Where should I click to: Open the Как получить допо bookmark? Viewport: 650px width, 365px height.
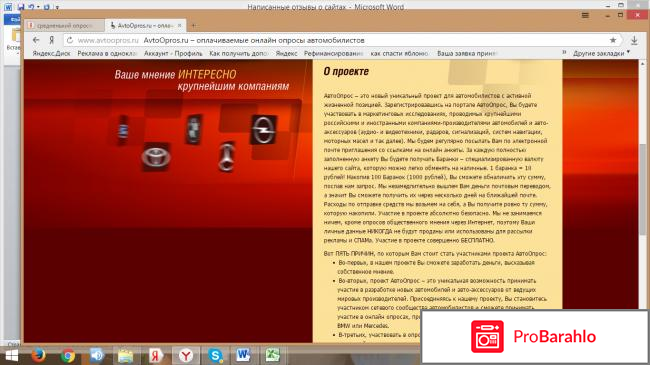coord(239,54)
